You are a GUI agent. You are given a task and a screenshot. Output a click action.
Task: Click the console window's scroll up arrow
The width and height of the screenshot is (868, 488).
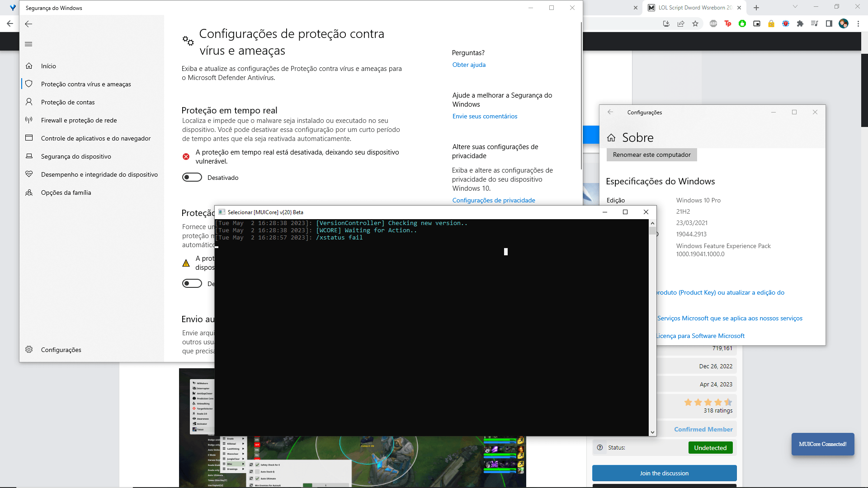[652, 223]
